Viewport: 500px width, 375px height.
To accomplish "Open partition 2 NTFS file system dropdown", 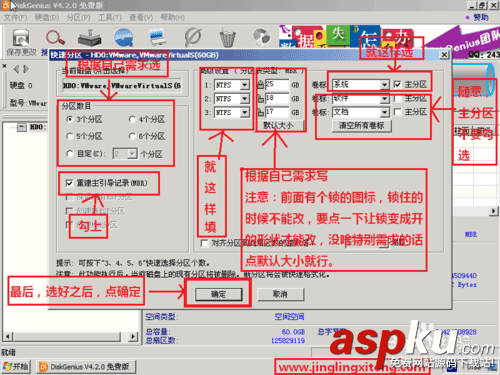I will [x=245, y=99].
